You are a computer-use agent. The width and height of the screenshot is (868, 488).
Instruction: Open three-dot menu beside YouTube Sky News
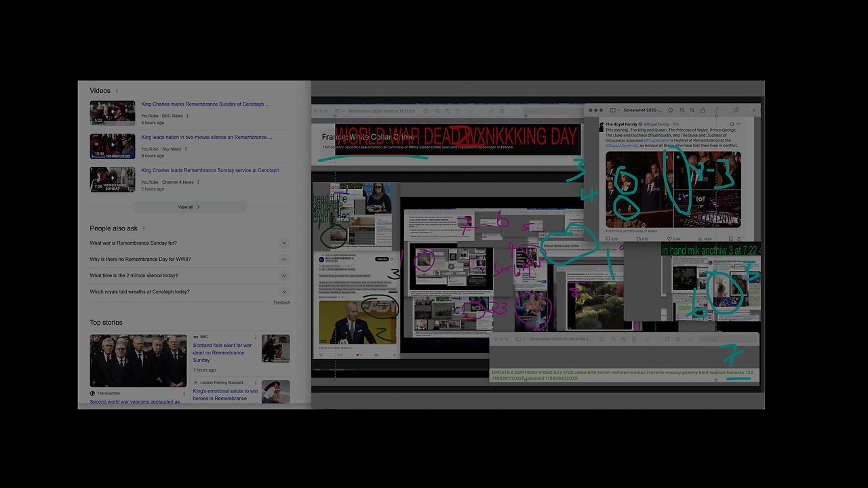[186, 149]
